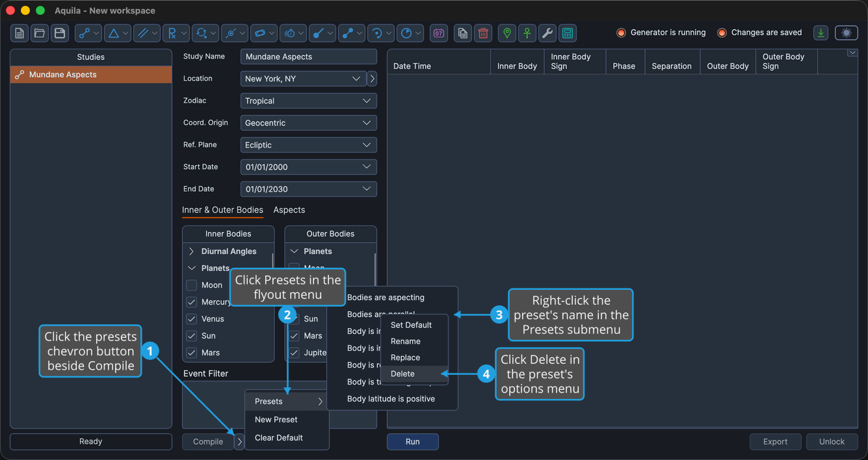
Task: Uncheck Jupiter in Outer Bodies
Action: (294, 353)
